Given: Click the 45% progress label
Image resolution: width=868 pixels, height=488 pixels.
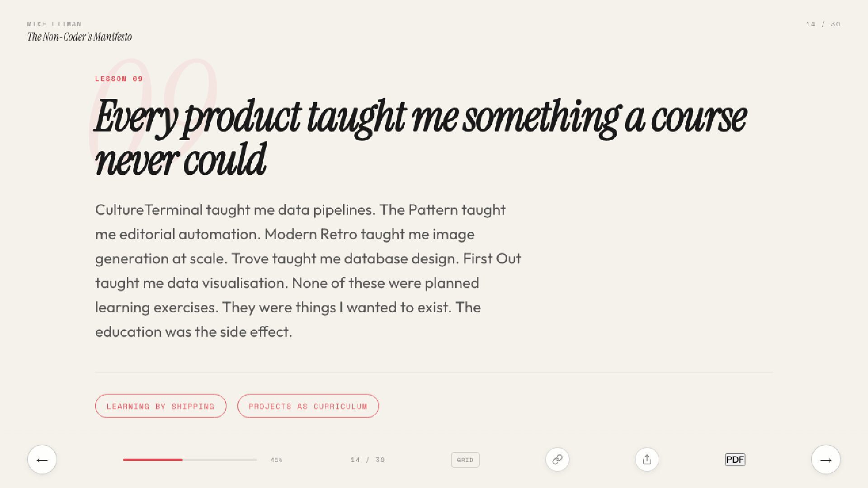Looking at the screenshot, I should pyautogui.click(x=276, y=460).
